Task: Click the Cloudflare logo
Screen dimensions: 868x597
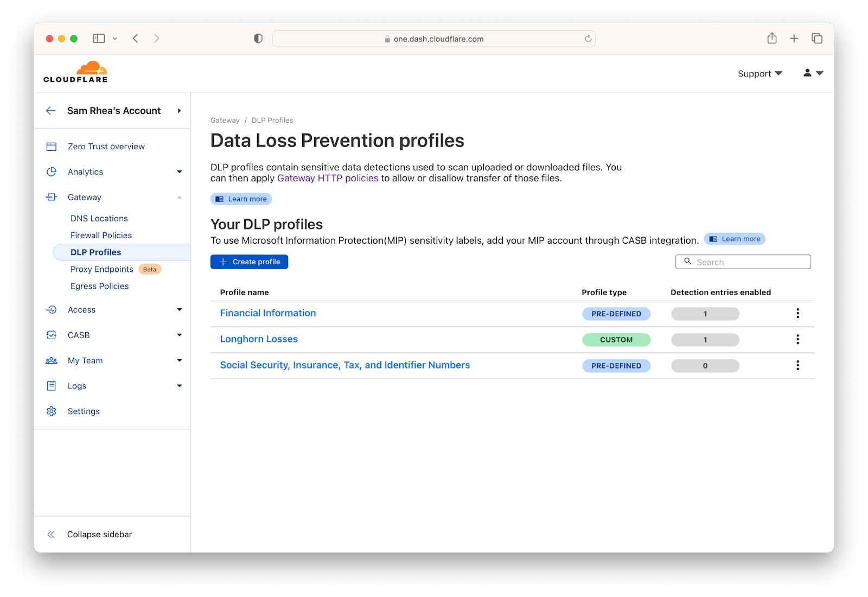Action: coord(75,72)
